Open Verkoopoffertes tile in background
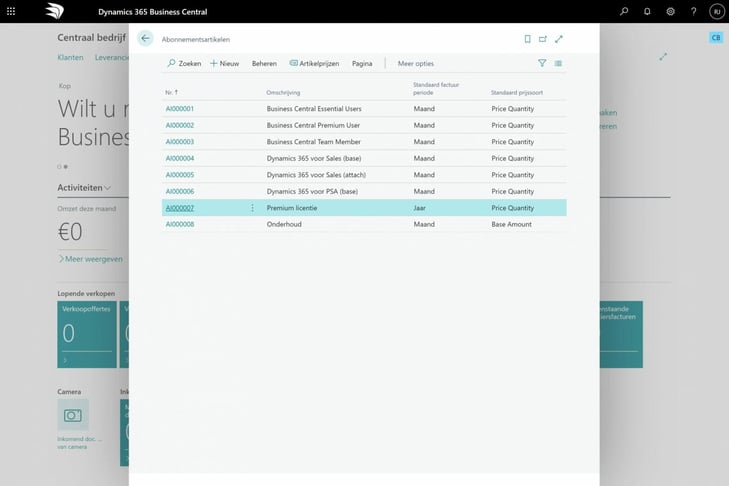This screenshot has width=729, height=486. [x=87, y=334]
